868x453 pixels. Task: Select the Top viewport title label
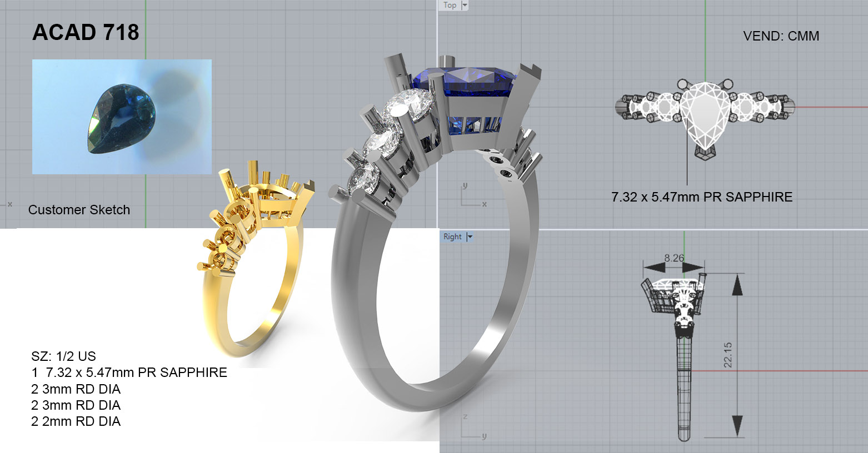coord(450,5)
